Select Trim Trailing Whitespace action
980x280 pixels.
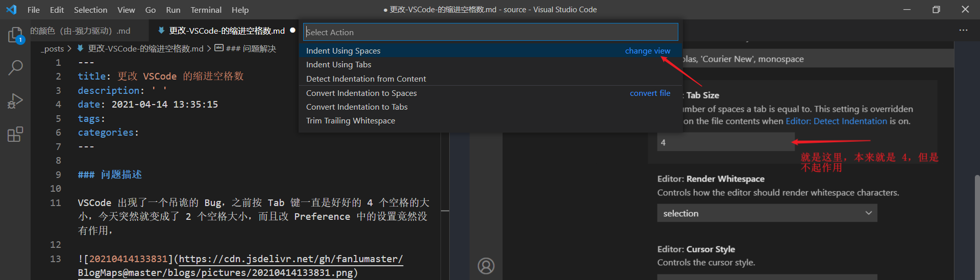coord(351,121)
